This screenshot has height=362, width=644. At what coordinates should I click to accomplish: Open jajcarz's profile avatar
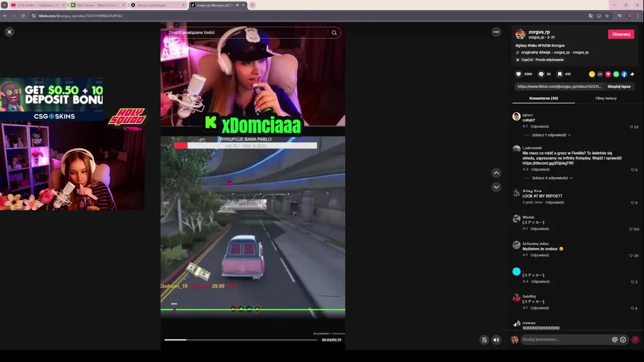tap(516, 117)
